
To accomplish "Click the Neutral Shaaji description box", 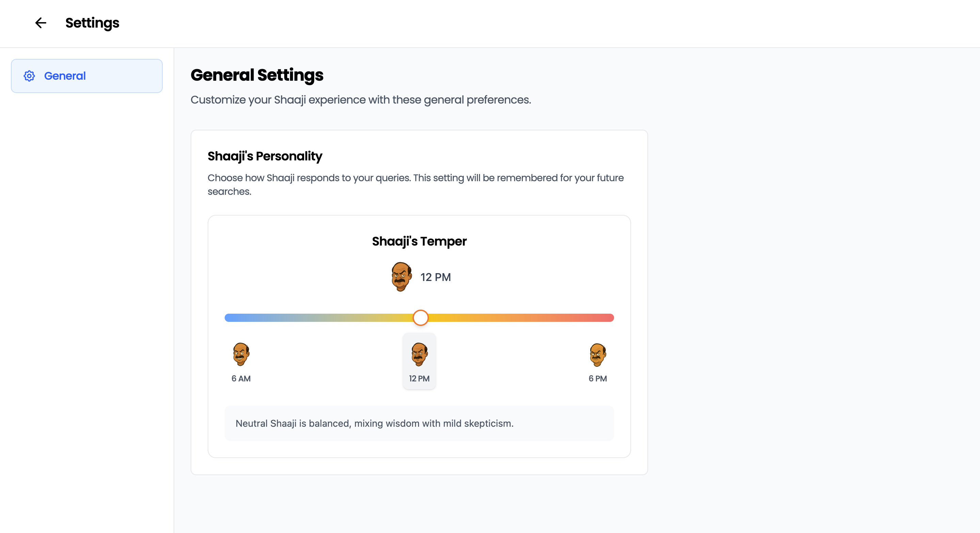I will point(419,423).
